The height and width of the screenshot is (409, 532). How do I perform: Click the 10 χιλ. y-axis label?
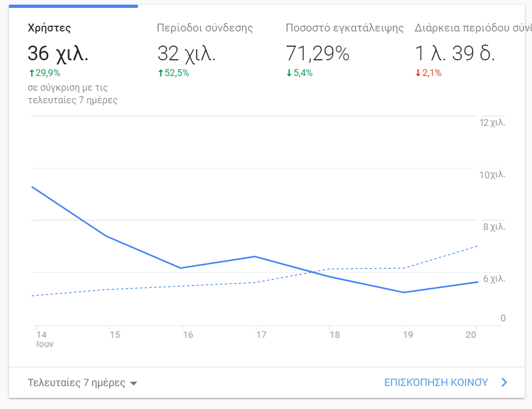click(493, 174)
